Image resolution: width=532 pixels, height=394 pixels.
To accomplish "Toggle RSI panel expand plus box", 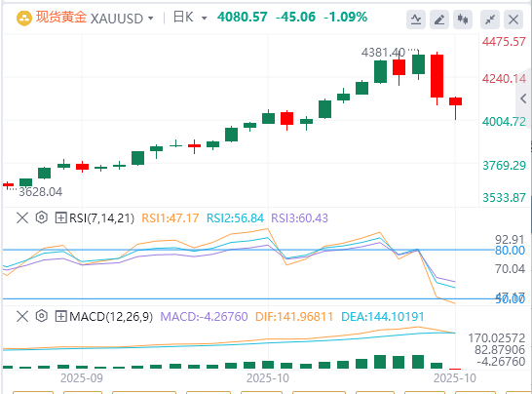I will (60, 217).
